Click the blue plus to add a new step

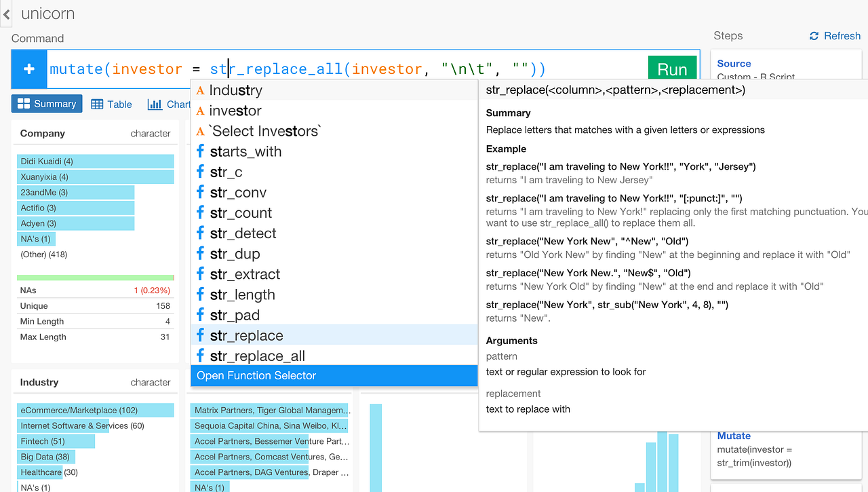coord(28,69)
